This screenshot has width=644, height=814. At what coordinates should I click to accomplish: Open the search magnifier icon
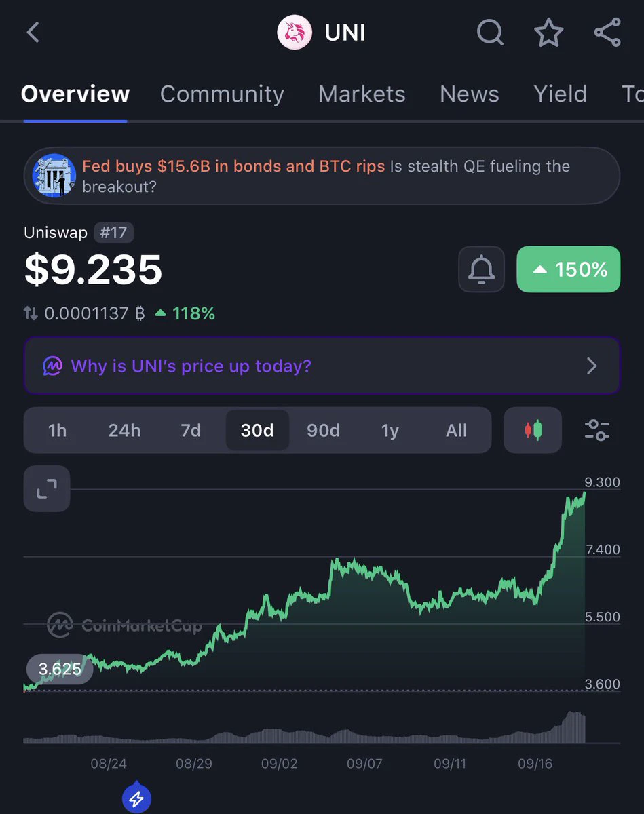(x=490, y=32)
